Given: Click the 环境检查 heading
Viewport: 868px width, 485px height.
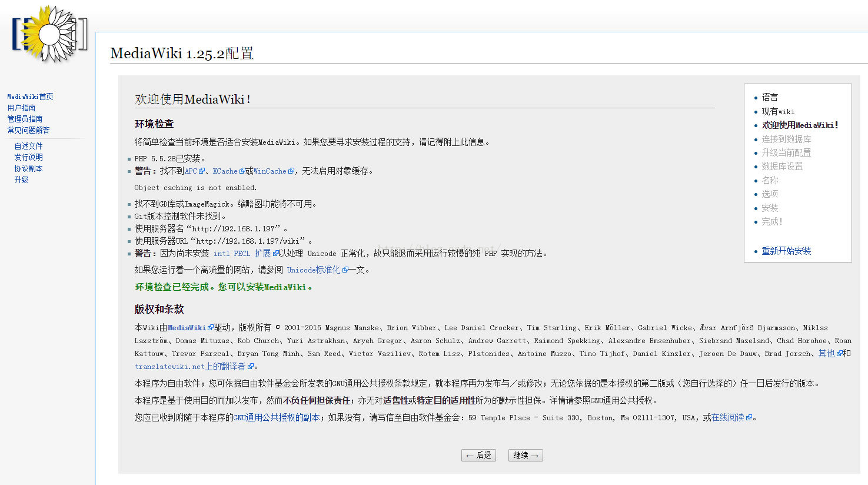Looking at the screenshot, I should coord(154,124).
